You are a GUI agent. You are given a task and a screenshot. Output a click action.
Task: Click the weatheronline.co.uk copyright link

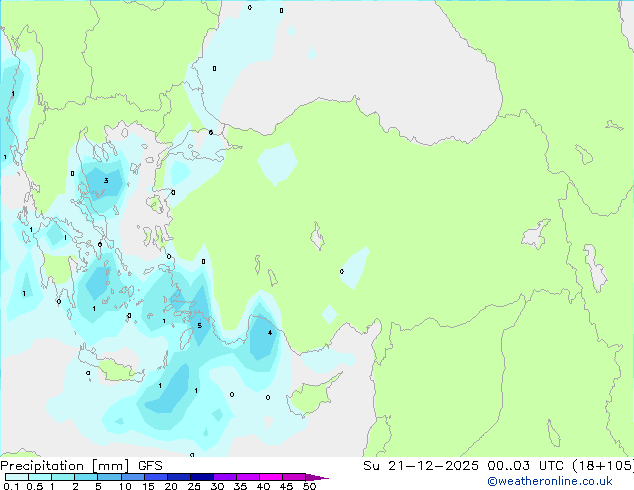point(550,481)
